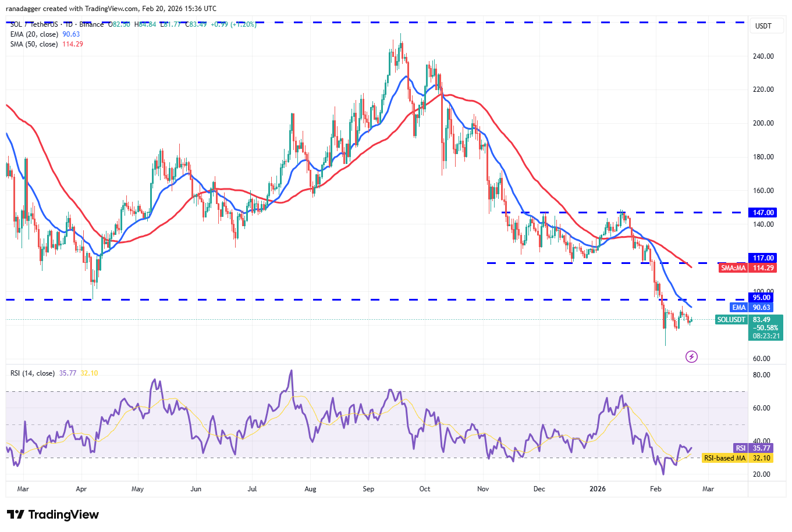Select the red SMA:MA label on price scale
The width and height of the screenshot is (792, 532).
[733, 268]
